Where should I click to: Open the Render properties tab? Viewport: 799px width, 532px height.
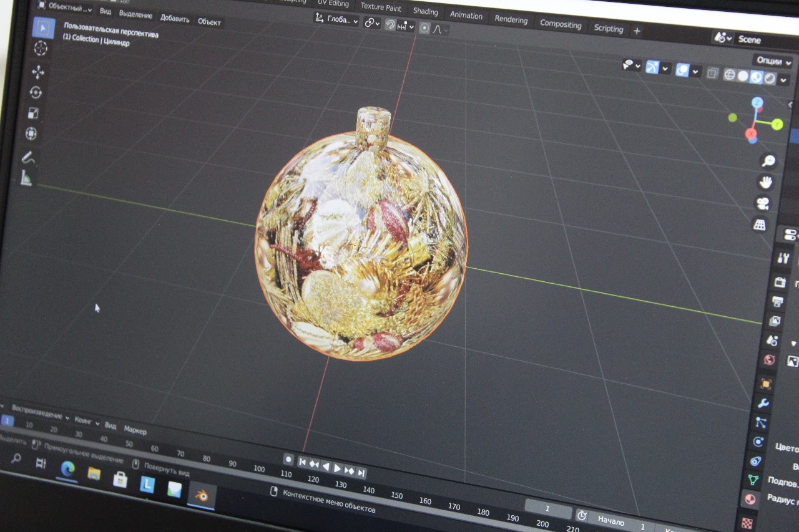pos(780,282)
